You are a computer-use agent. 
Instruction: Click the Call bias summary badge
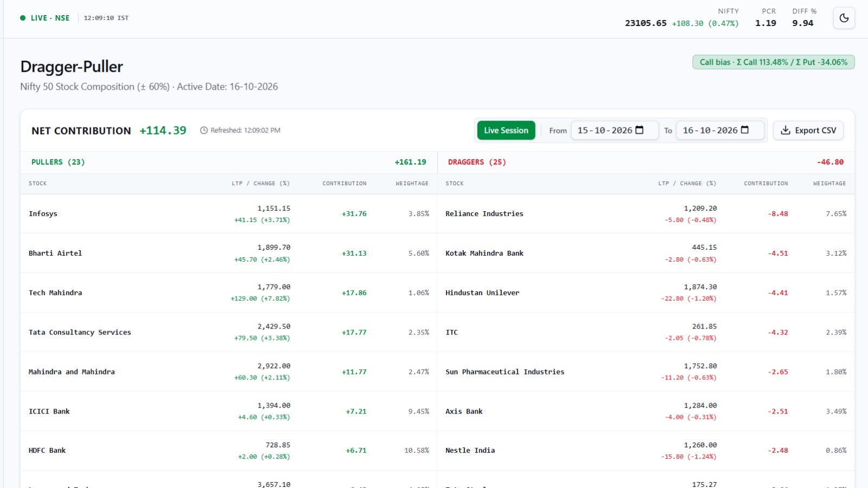[774, 62]
